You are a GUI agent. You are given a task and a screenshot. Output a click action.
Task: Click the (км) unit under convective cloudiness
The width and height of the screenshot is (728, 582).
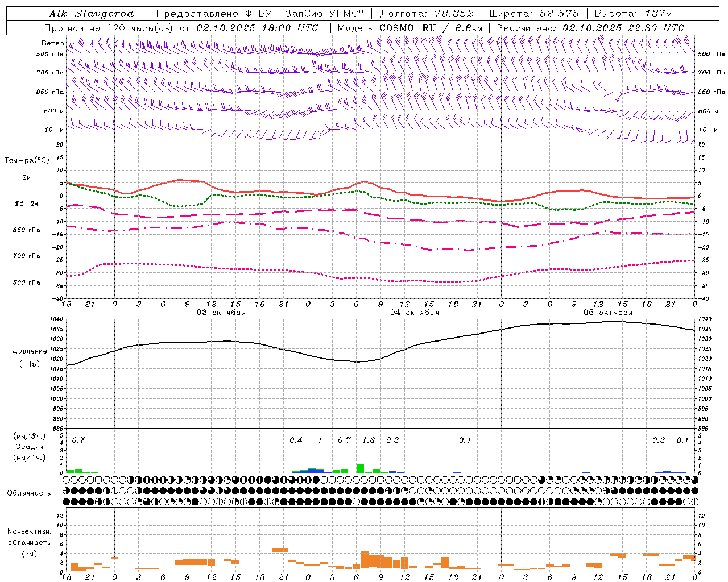coord(29,554)
